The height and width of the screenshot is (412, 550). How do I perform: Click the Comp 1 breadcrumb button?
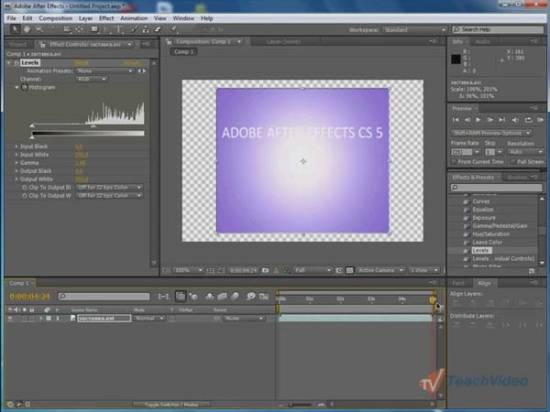point(184,52)
